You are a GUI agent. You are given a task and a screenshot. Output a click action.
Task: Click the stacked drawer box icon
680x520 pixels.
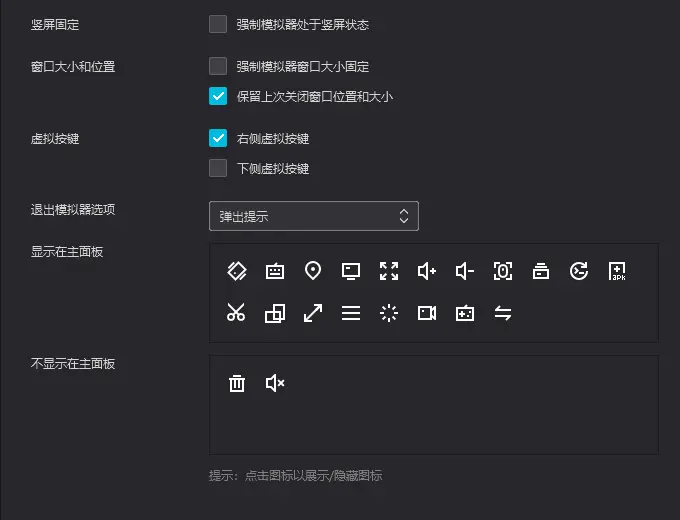(x=541, y=271)
